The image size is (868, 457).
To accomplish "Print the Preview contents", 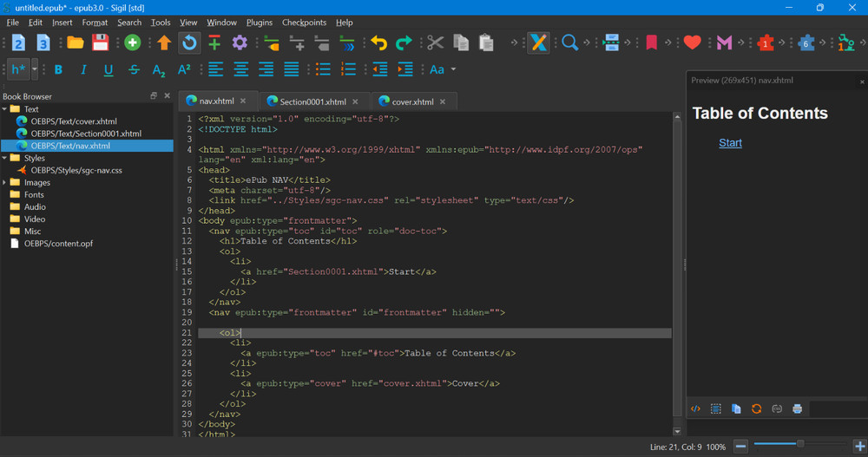I will click(797, 408).
